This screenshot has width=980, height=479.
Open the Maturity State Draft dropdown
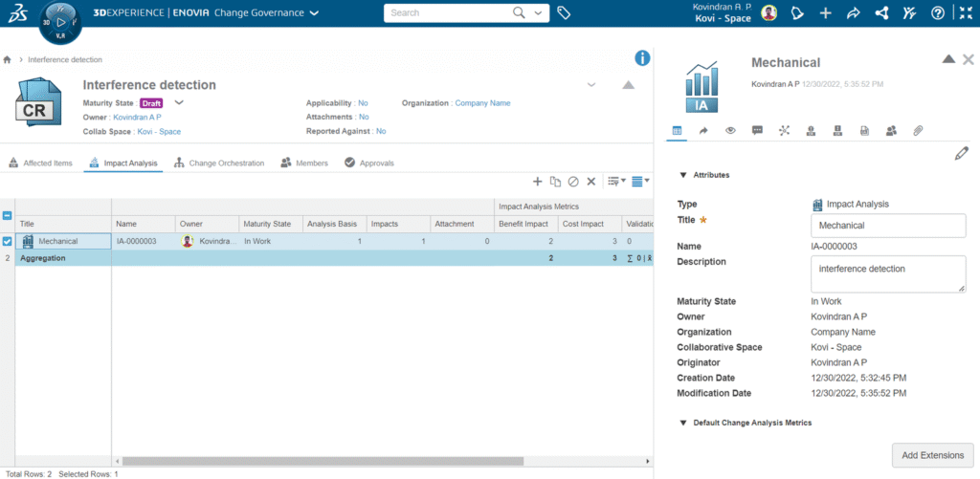pyautogui.click(x=178, y=102)
